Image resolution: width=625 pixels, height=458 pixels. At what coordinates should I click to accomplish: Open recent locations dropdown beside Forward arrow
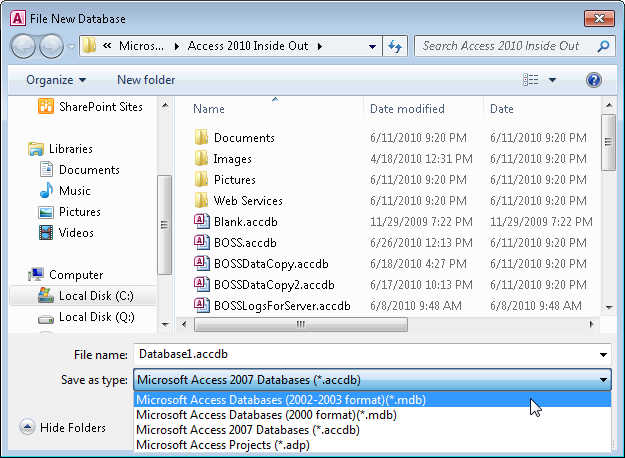71,47
